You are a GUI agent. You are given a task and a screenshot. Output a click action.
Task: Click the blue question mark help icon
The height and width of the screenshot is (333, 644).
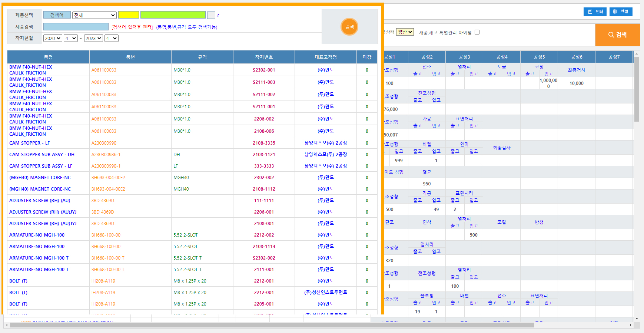218,16
